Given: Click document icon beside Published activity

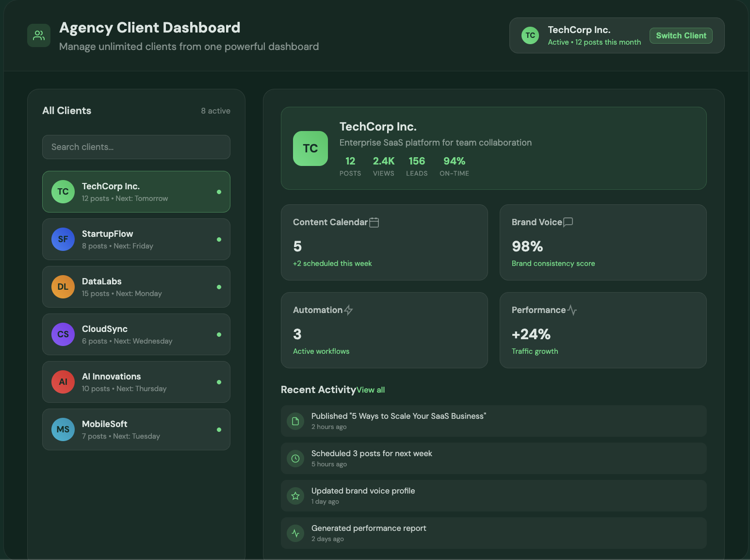Looking at the screenshot, I should coord(295,421).
